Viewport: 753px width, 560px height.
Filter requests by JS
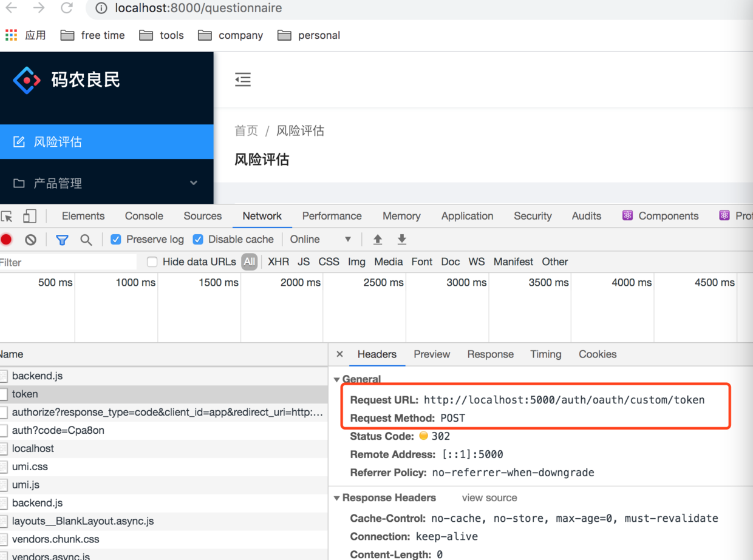(304, 262)
